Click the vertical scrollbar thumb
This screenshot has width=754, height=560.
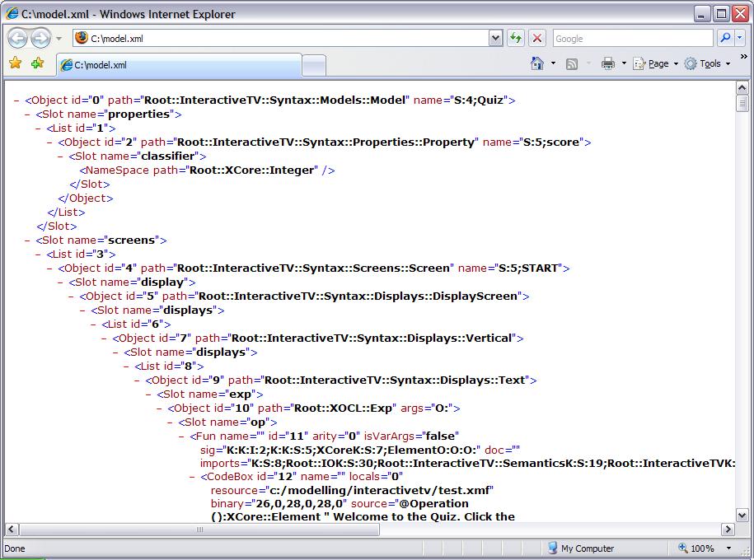(742, 103)
